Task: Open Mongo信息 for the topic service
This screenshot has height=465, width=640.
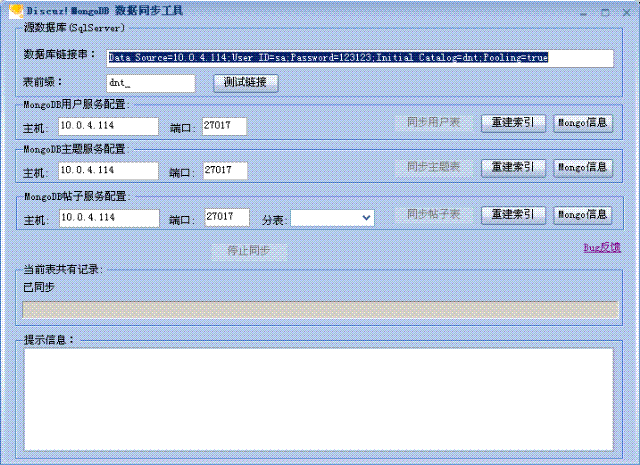Action: click(x=583, y=168)
